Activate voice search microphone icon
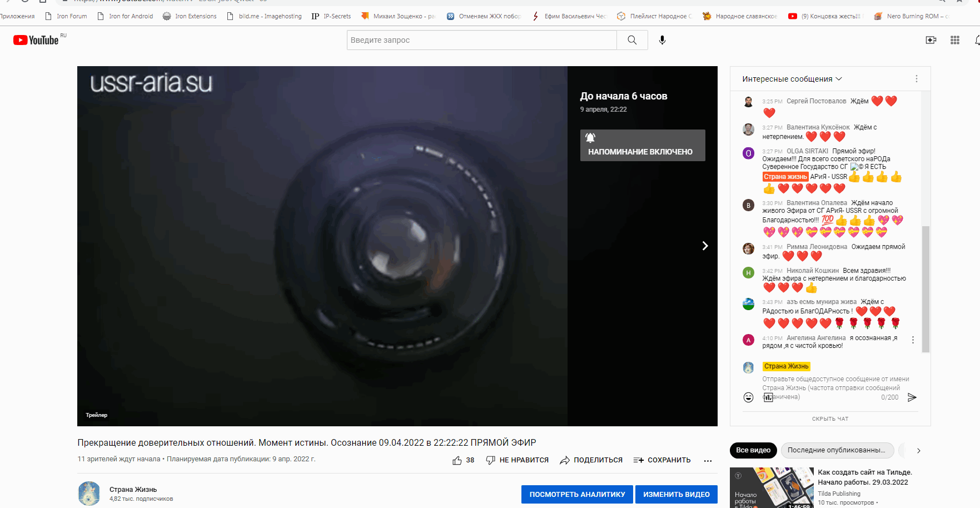Screen dimensions: 980x508 (x=662, y=40)
